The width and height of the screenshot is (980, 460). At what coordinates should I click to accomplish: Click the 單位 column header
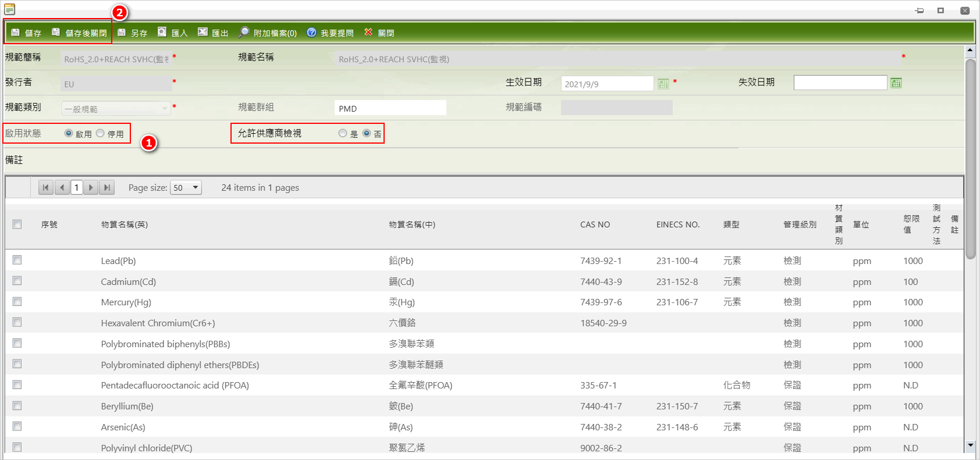(x=861, y=224)
